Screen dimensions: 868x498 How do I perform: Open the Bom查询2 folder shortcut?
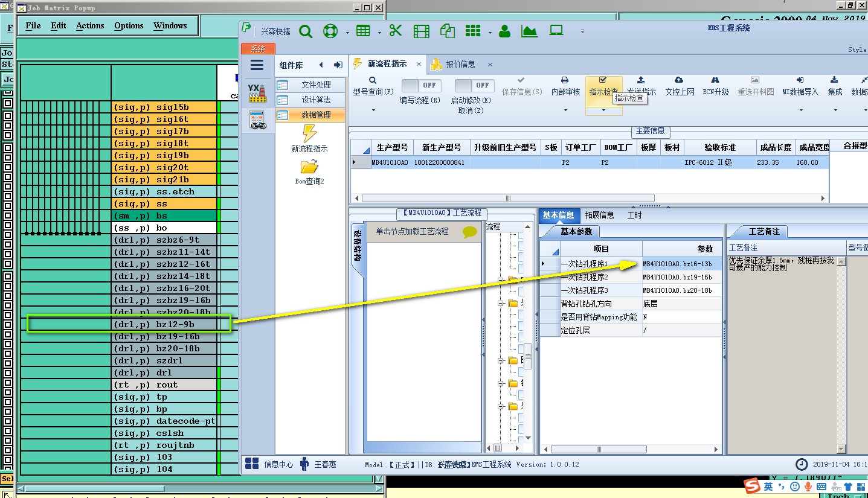coord(309,171)
